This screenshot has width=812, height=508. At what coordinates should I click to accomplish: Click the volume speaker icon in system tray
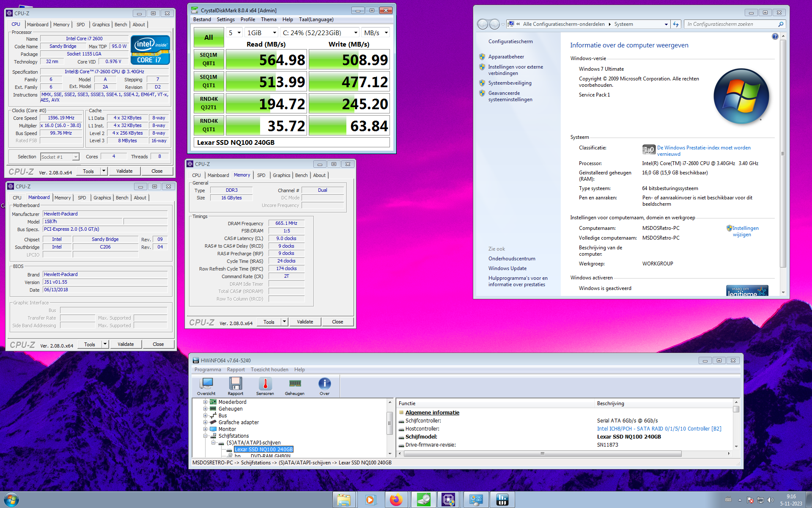coord(770,500)
